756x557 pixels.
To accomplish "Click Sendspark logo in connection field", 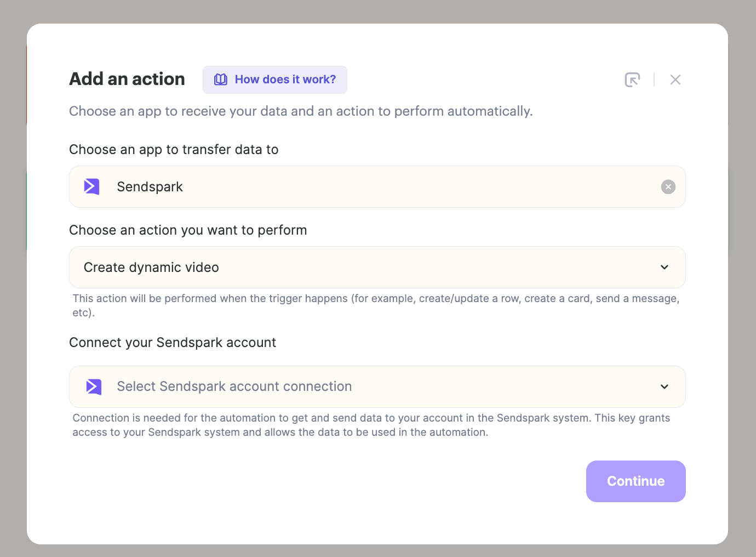I will [94, 387].
